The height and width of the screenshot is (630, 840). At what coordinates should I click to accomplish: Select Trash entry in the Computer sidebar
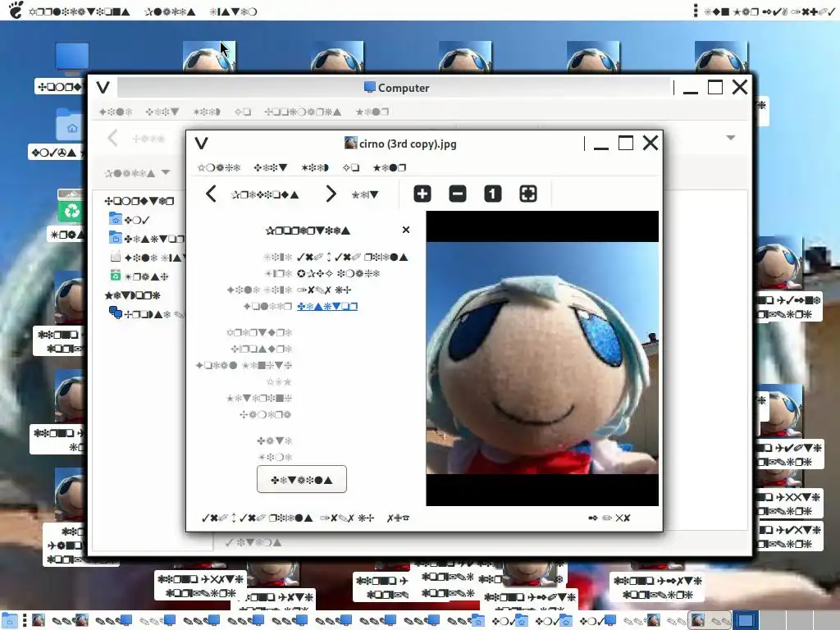coord(139,276)
